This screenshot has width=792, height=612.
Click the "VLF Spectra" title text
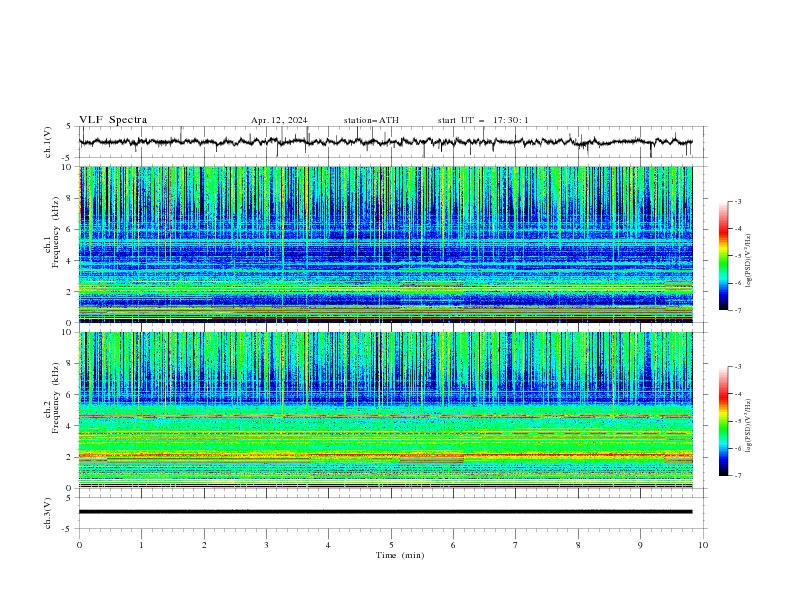113,120
